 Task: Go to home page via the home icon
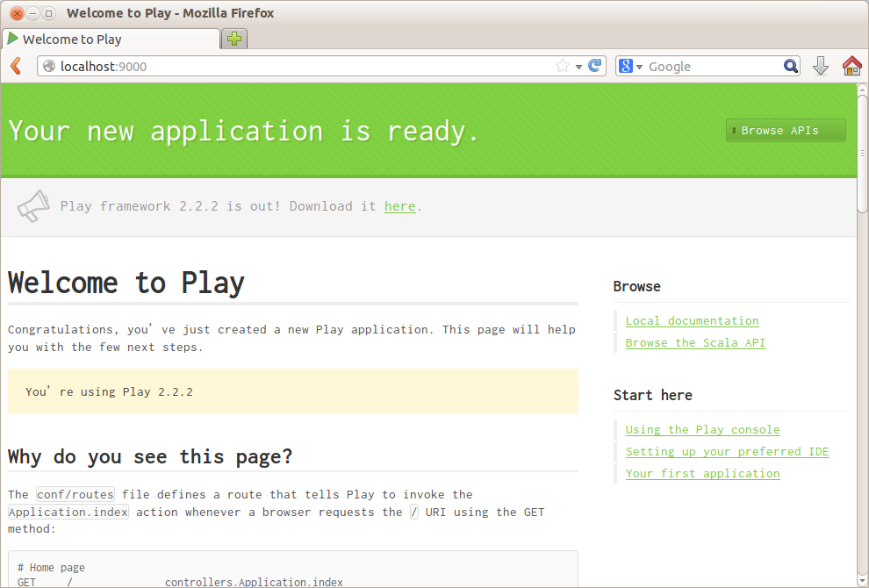click(851, 66)
